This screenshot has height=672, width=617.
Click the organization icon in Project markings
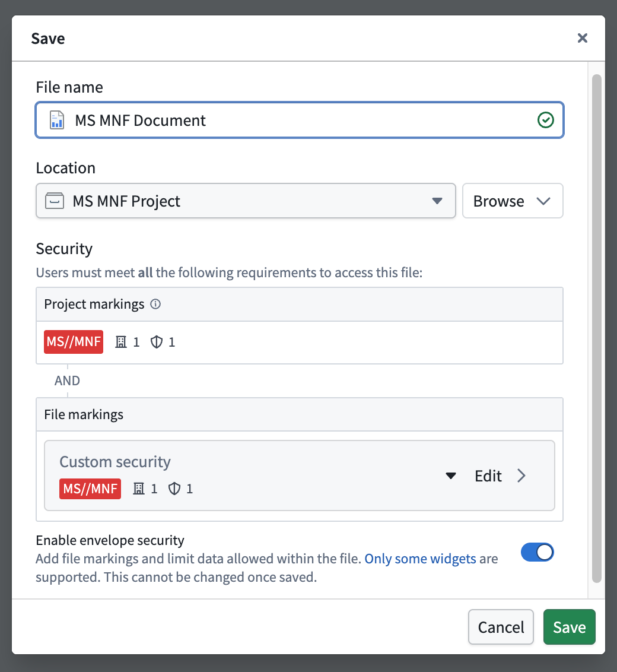tap(121, 342)
